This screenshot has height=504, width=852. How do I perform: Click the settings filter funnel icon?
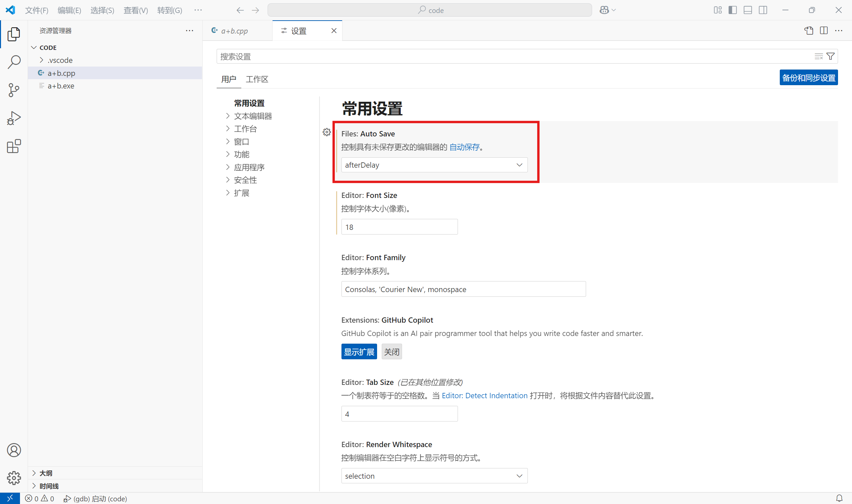pos(830,56)
